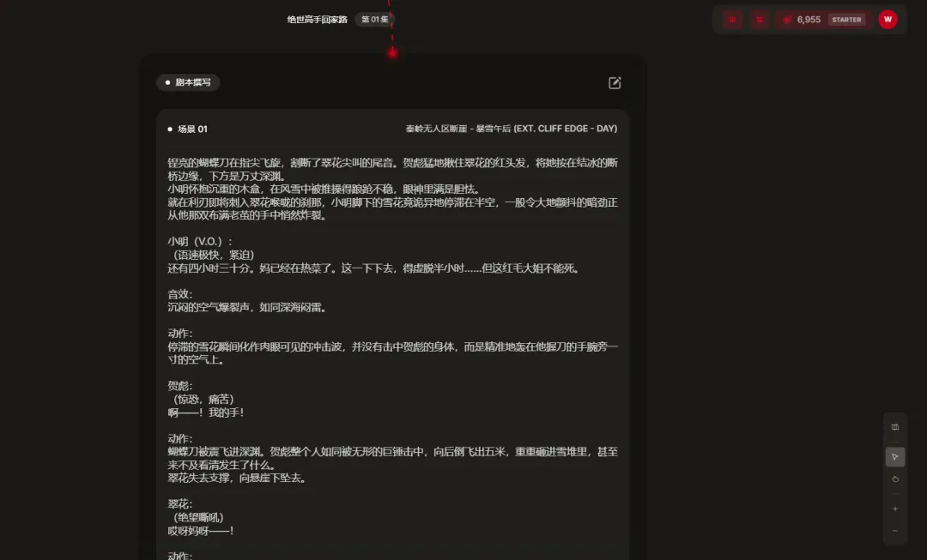Select the 小明（V.O.）： character cue
The image size is (927, 560).
pos(200,241)
